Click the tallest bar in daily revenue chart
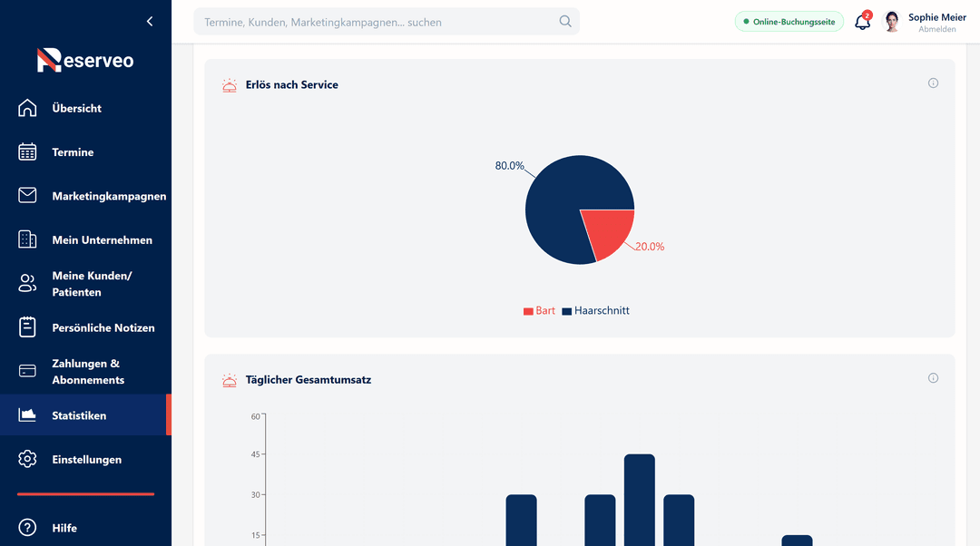The height and width of the screenshot is (546, 980). [640, 500]
